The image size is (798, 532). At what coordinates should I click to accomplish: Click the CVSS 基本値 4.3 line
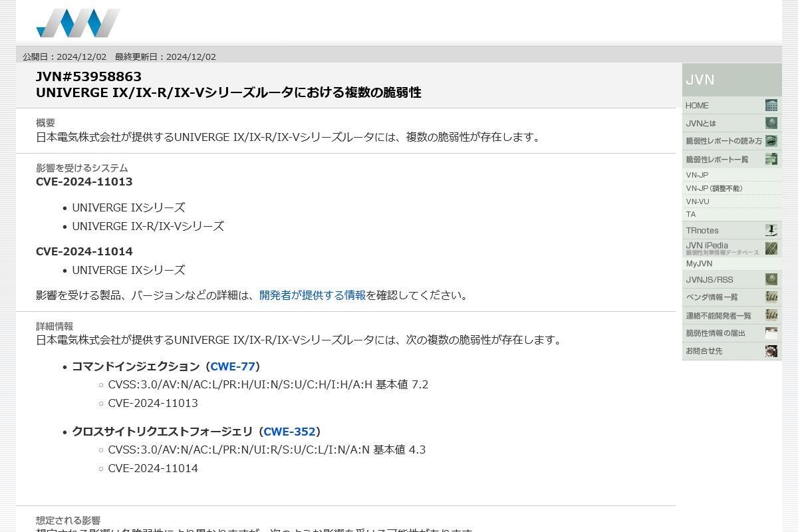(267, 450)
